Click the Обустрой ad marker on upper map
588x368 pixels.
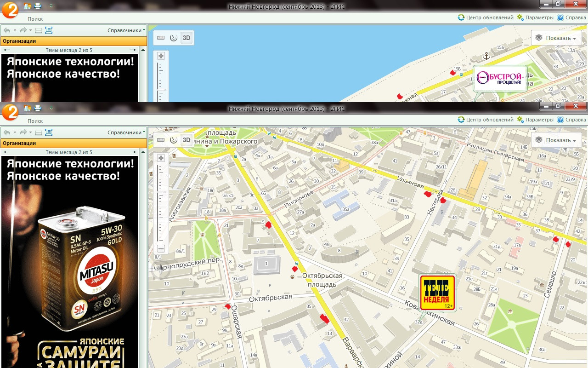500,79
